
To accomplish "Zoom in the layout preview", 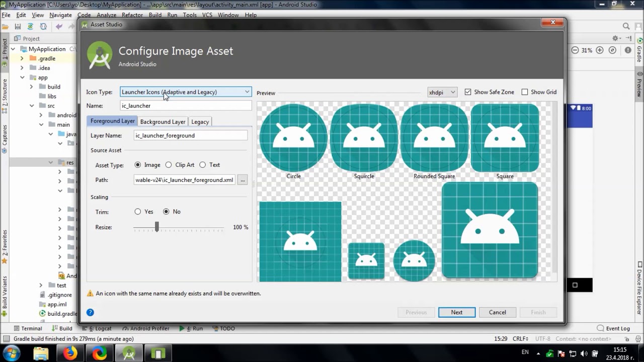I will [x=600, y=50].
